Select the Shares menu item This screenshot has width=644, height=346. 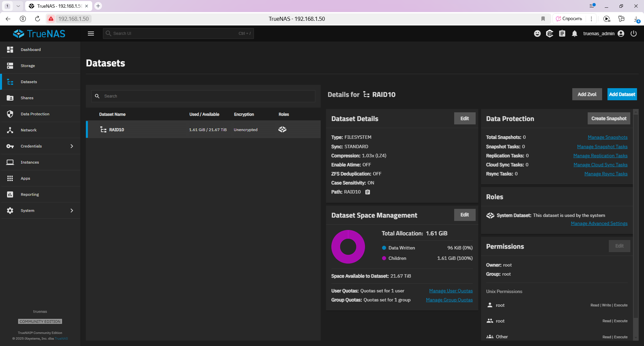pos(40,98)
